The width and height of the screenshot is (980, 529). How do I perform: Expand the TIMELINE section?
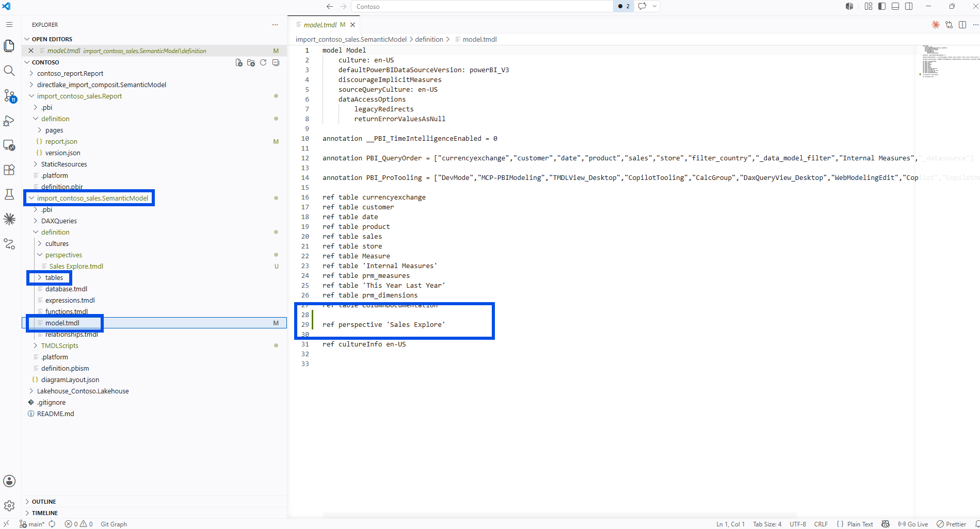27,513
